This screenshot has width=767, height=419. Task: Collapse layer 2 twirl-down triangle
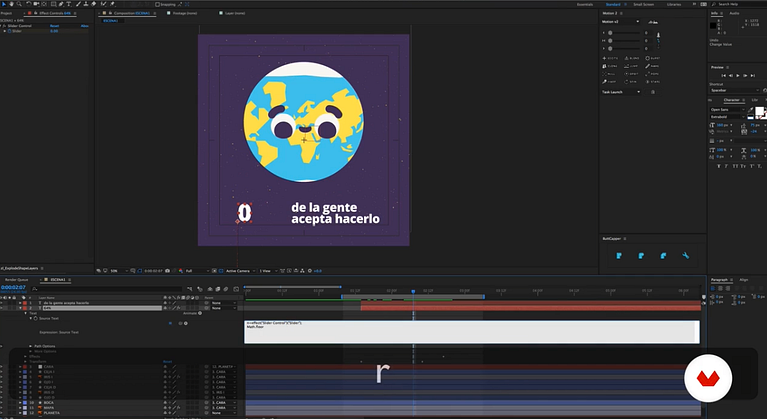[x=20, y=309]
